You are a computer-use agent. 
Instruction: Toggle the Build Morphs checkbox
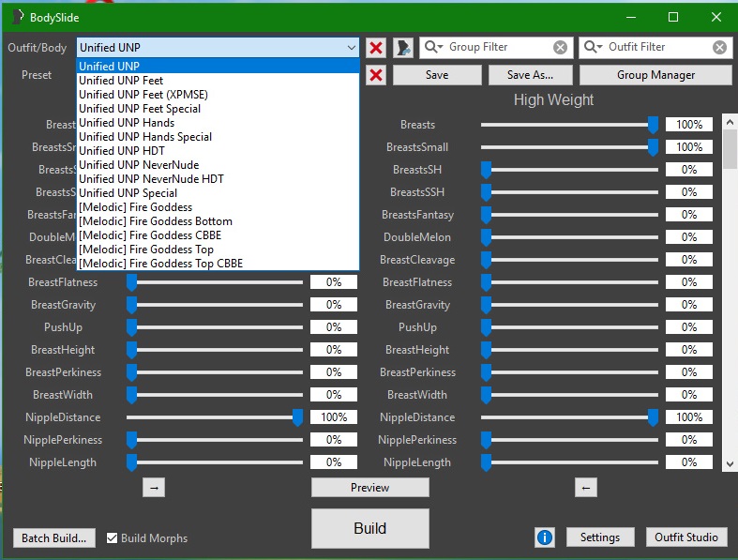[x=112, y=537]
